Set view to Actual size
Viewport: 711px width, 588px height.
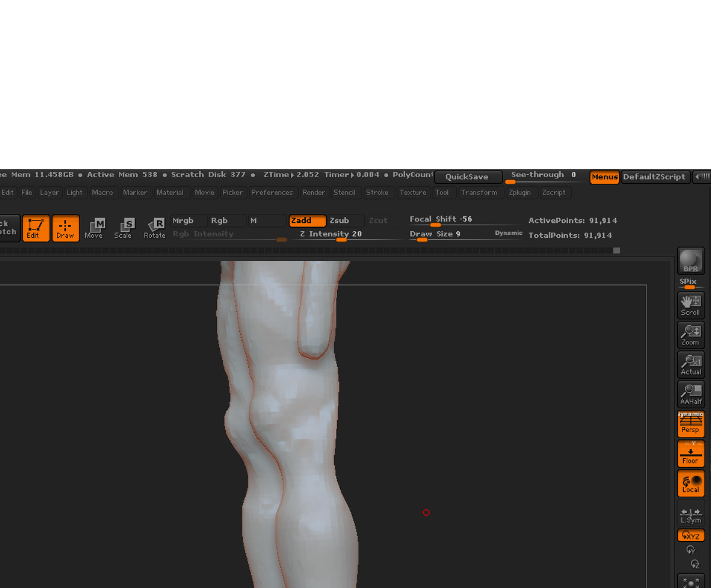(x=690, y=365)
